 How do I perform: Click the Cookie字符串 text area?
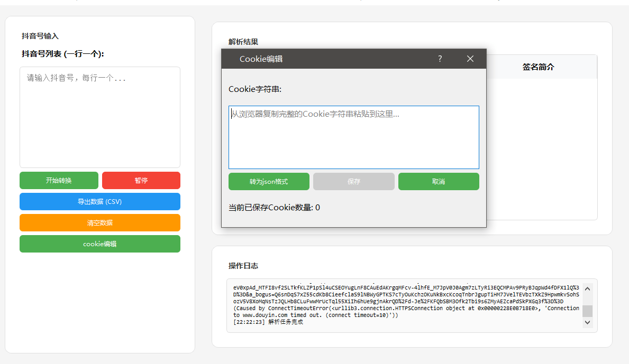(x=353, y=136)
